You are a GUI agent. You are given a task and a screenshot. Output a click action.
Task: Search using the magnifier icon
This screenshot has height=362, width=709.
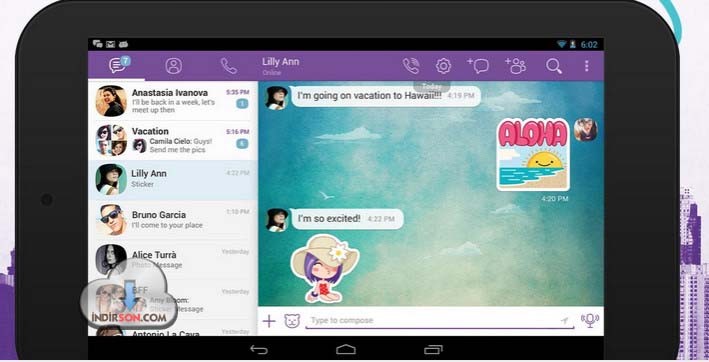click(x=553, y=66)
